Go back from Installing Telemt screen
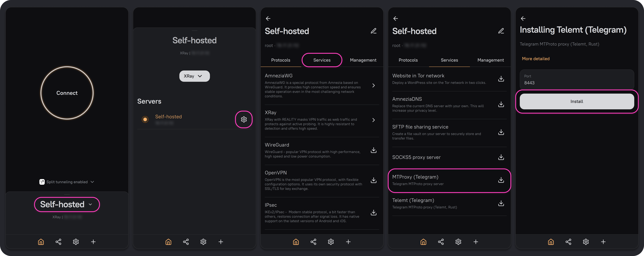 coord(523,19)
